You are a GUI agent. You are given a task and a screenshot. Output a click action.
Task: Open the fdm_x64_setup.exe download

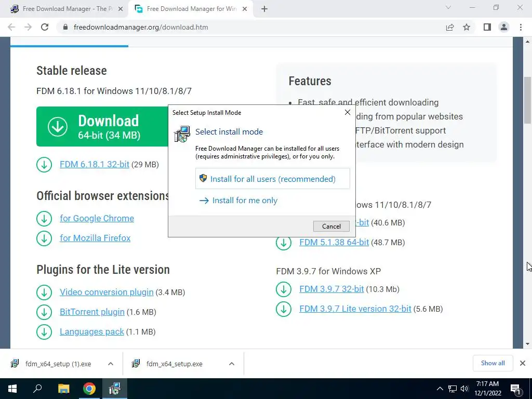pyautogui.click(x=174, y=364)
